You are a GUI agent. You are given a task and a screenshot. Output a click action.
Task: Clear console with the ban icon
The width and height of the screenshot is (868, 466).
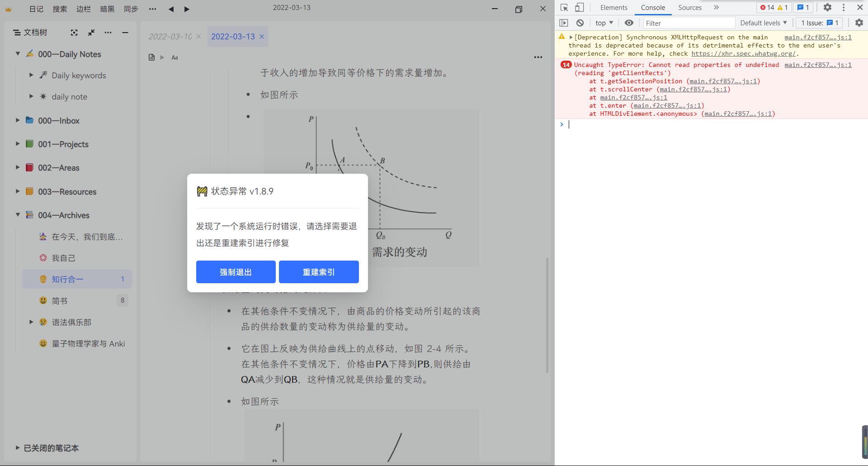[x=580, y=23]
